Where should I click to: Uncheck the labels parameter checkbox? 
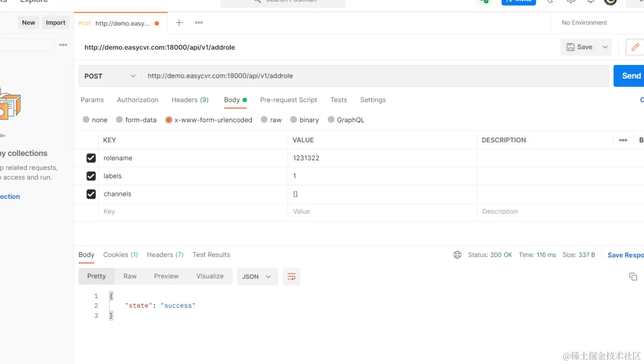coord(91,176)
